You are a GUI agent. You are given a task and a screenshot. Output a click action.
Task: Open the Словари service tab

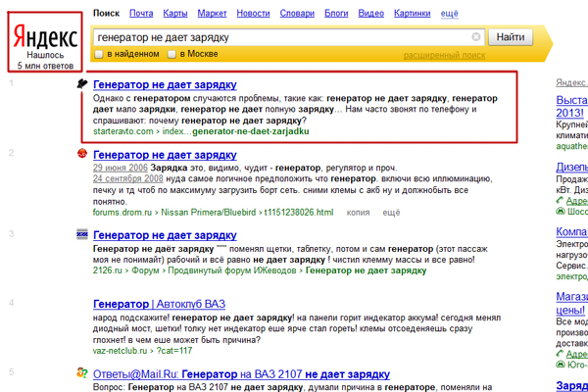pos(297,14)
